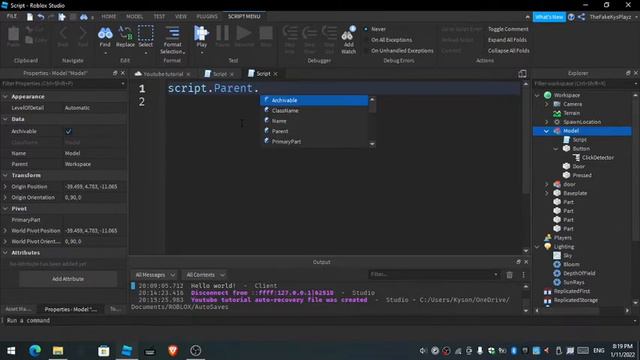This screenshot has width=640, height=360.
Task: Open the PLUGINS ribbon tab
Action: click(207, 16)
